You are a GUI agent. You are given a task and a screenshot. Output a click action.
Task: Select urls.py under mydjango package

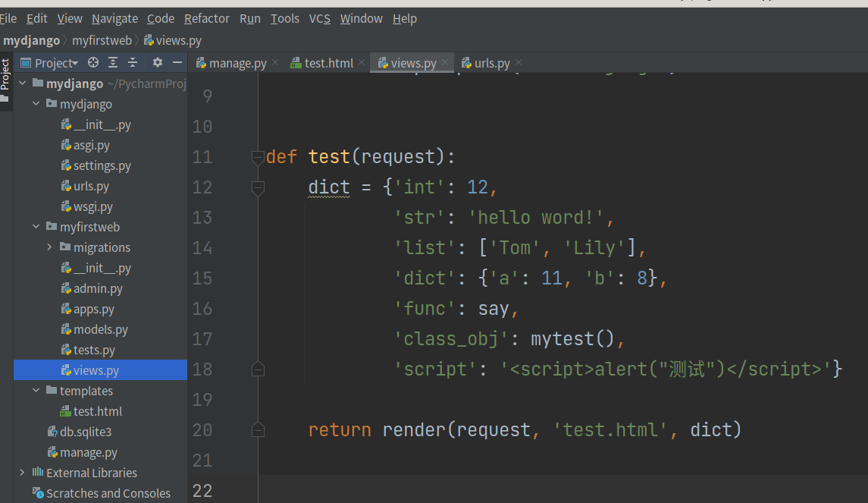coord(85,187)
